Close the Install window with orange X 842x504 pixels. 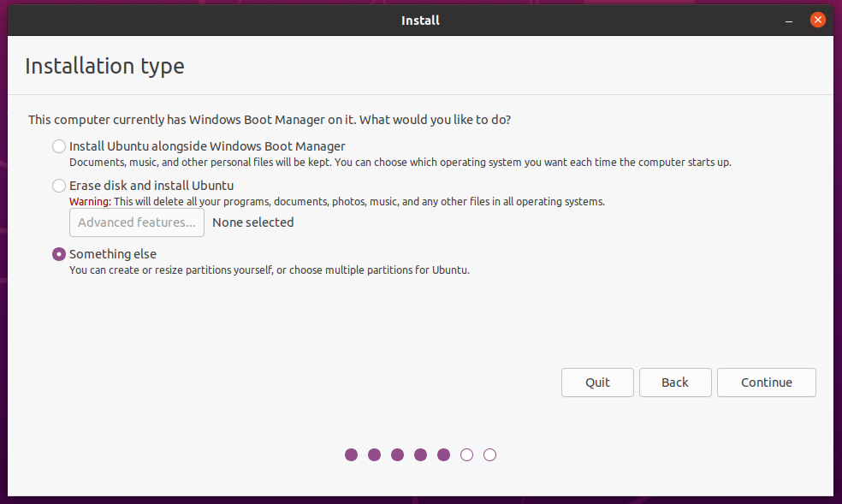tap(818, 20)
